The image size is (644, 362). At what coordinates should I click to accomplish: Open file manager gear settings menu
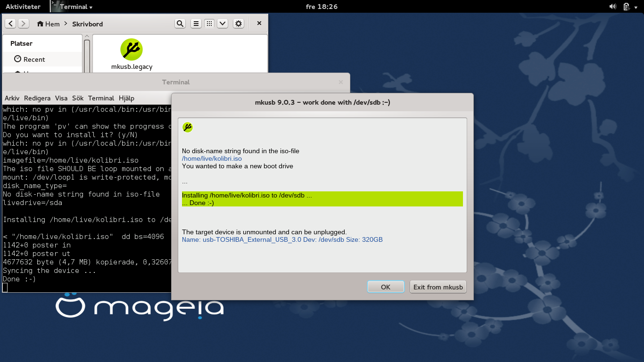pyautogui.click(x=239, y=24)
